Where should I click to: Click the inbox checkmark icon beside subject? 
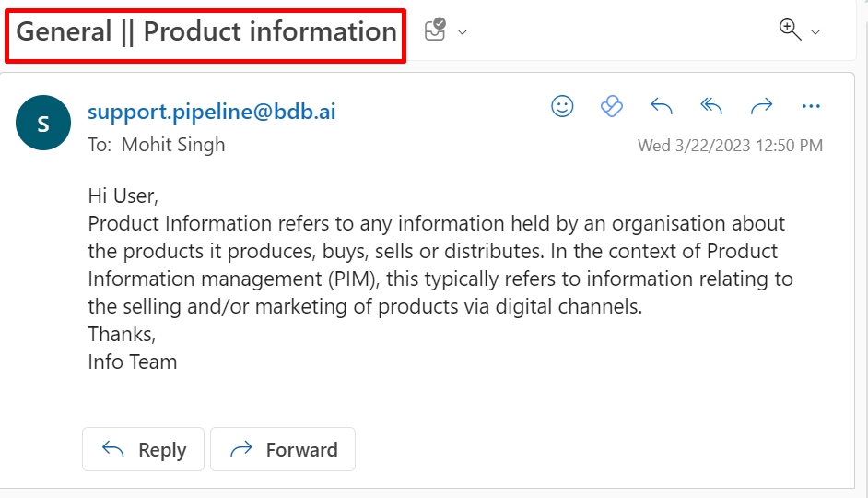coord(435,30)
